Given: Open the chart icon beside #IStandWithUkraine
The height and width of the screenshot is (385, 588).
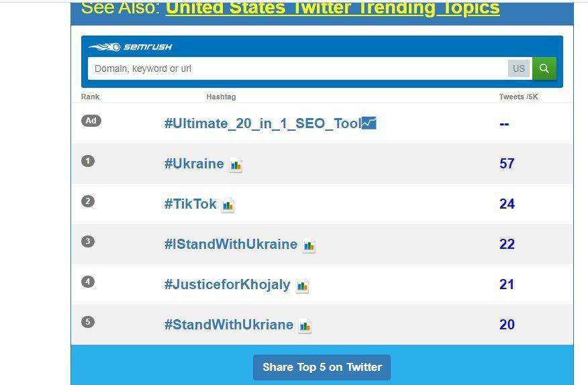Looking at the screenshot, I should click(x=309, y=245).
